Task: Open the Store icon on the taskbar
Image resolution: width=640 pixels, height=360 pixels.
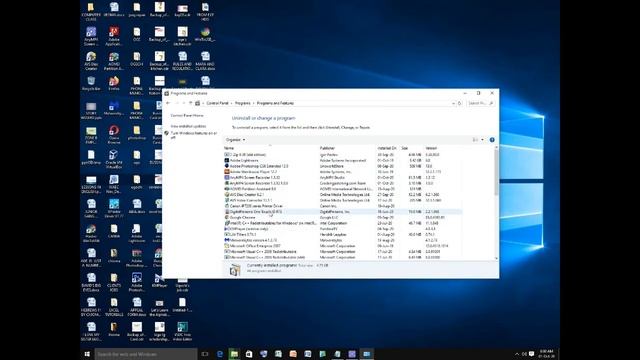Action: pyautogui.click(x=249, y=354)
